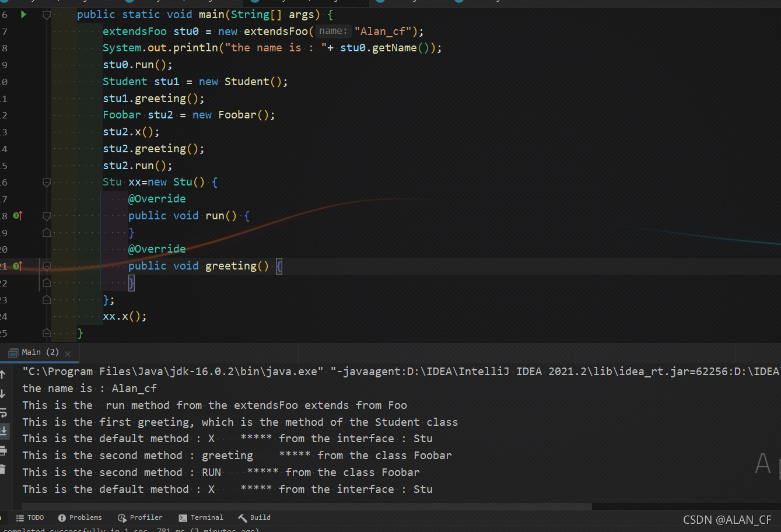Image resolution: width=781 pixels, height=532 pixels.
Task: Collapse the 'Stu xx=new Stu()' anonymous class fold
Action: pos(47,183)
